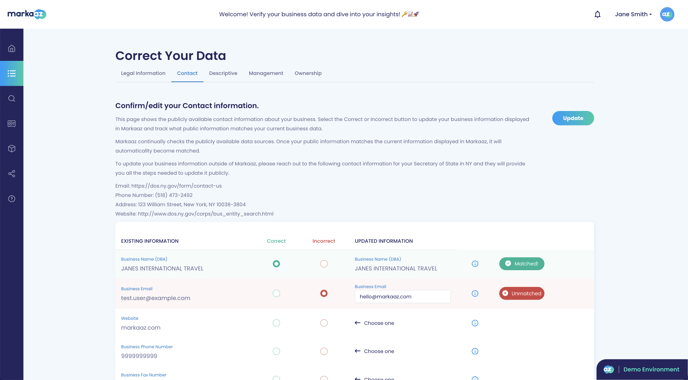Click info icon for Business Email row
688x380 pixels.
[x=475, y=294]
